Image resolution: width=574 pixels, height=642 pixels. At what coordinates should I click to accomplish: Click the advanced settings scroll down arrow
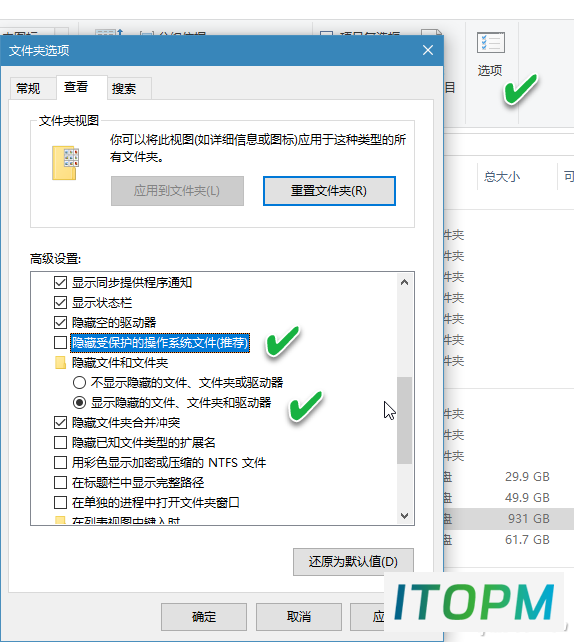(x=405, y=515)
